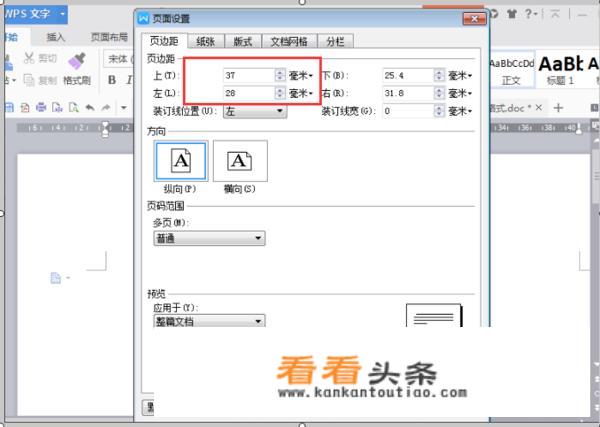
Task: Click the Save icon in quick toolbar
Action: coord(9,108)
